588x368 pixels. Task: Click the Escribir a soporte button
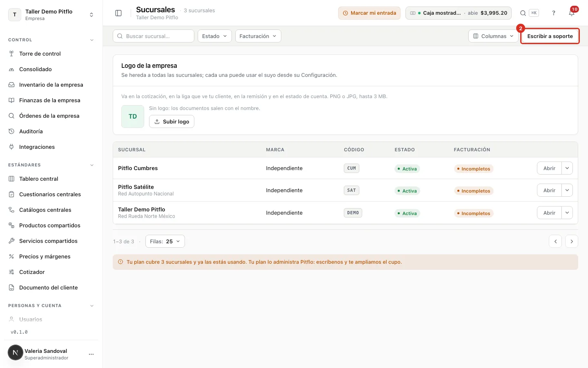click(x=550, y=36)
